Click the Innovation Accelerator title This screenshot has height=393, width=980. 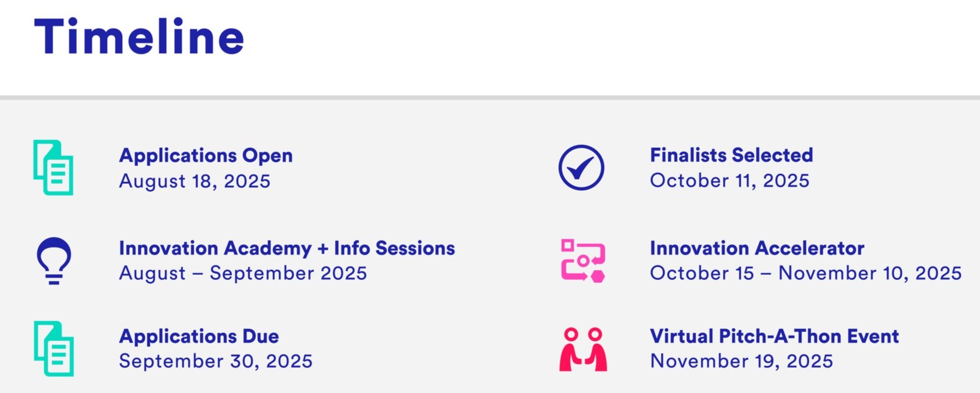[x=757, y=248]
